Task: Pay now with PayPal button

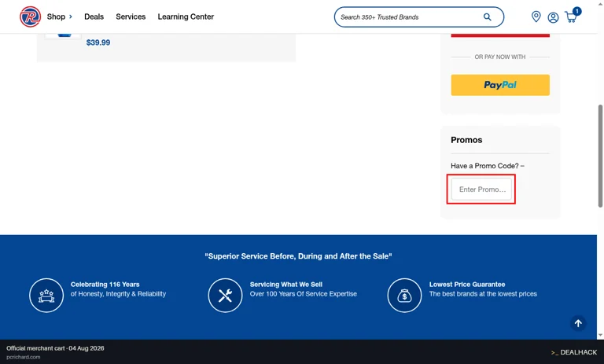Action: [500, 85]
